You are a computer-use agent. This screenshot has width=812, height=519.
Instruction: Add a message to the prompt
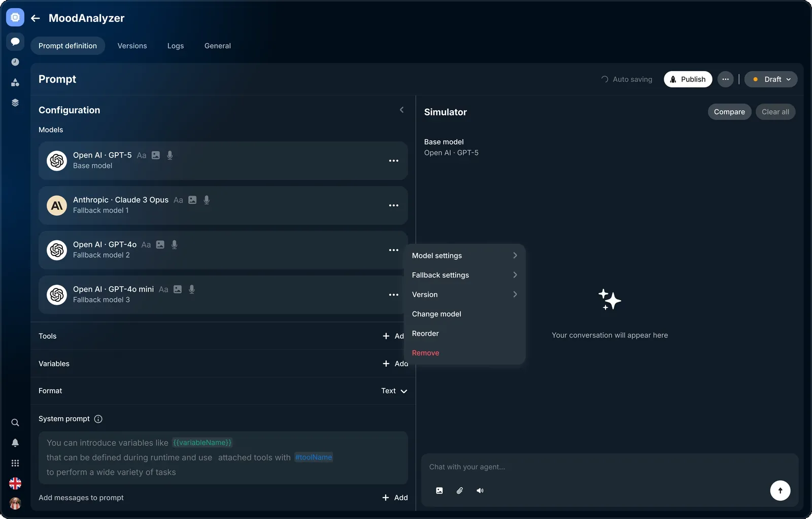click(x=395, y=498)
